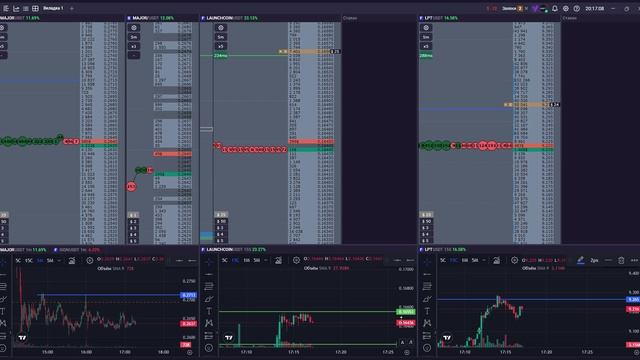Screen dimensions: 640x360
Task: Change x3 scale in second MAJOR order book
Action: (x=133, y=46)
